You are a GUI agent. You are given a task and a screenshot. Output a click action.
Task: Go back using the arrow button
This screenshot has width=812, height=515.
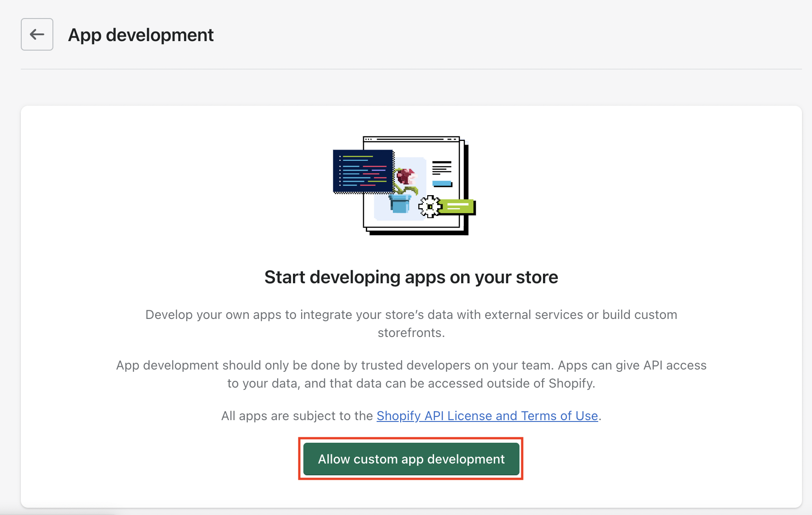point(37,34)
